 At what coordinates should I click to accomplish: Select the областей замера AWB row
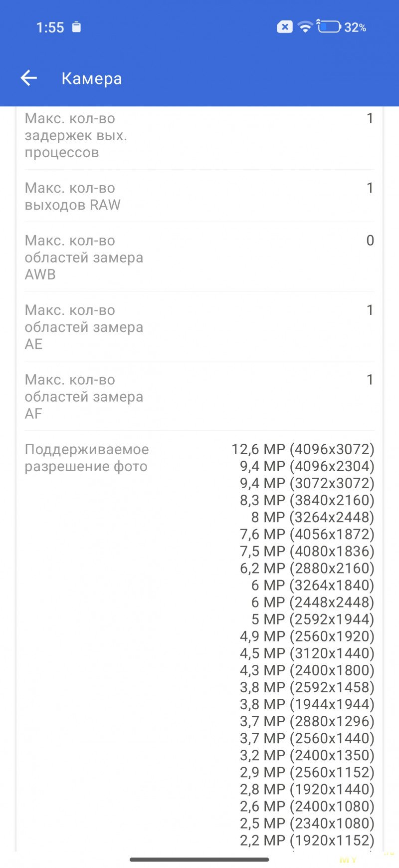coord(199,257)
